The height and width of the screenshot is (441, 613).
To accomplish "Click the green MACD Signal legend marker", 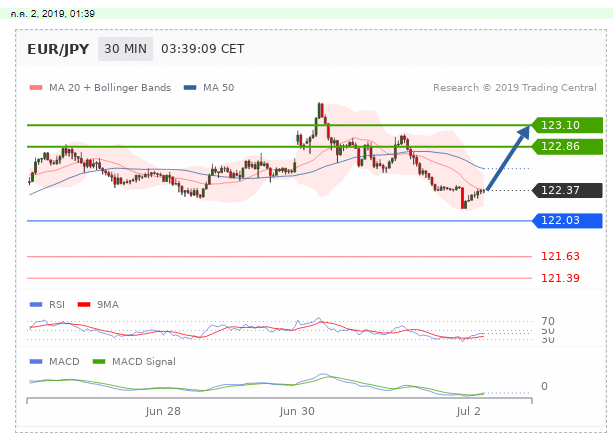I will point(98,361).
